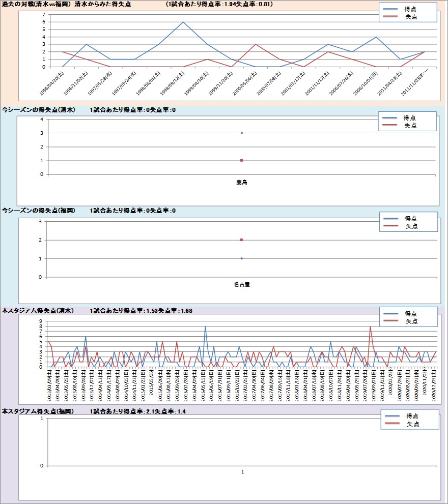The image size is (448, 504).
Task: Select the blue 得点 point above 名古屋
Action: click(241, 258)
